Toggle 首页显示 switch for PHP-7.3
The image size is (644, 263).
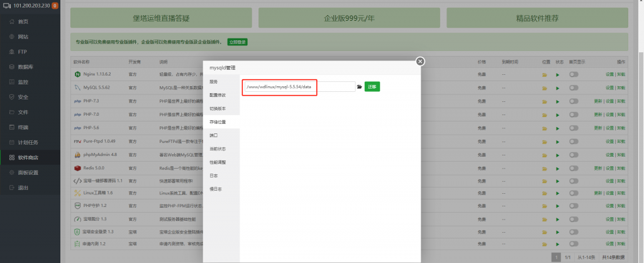574,101
